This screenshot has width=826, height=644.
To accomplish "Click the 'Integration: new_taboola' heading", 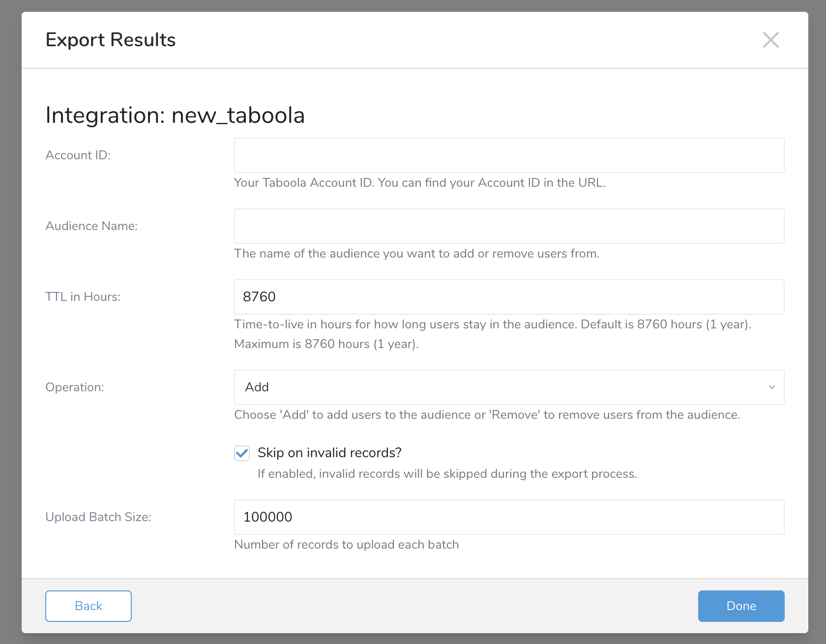I will tap(175, 116).
